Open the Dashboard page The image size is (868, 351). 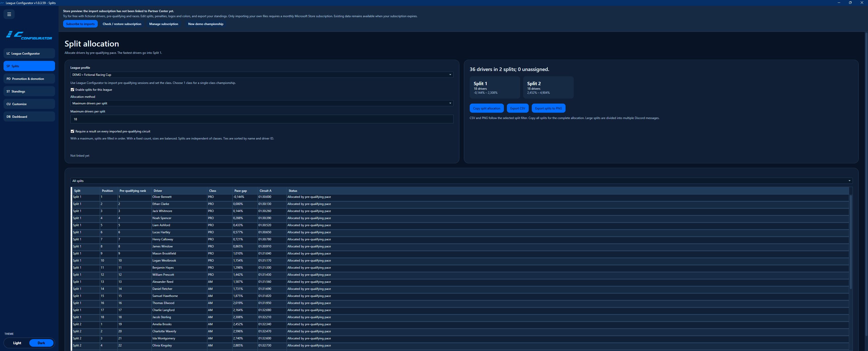[29, 117]
